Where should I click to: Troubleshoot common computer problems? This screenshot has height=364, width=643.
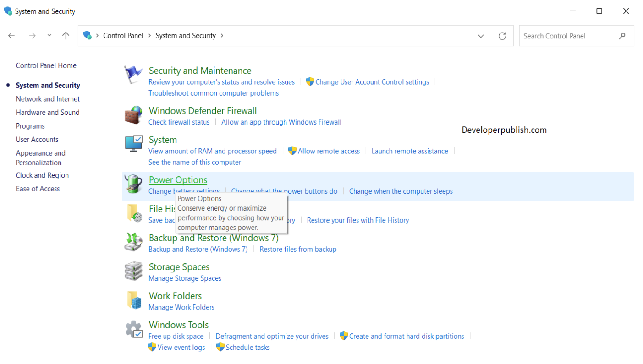[x=214, y=93]
